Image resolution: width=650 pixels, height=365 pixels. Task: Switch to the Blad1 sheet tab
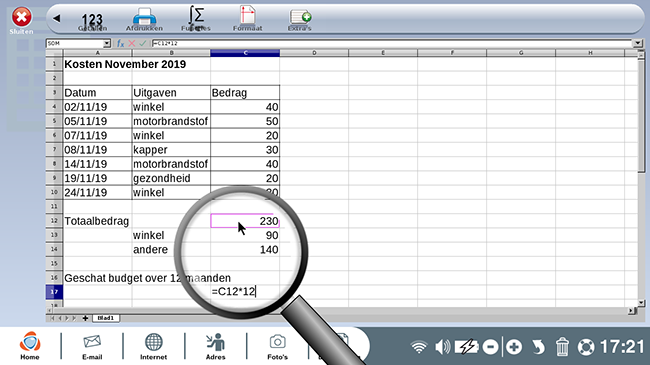click(x=106, y=318)
